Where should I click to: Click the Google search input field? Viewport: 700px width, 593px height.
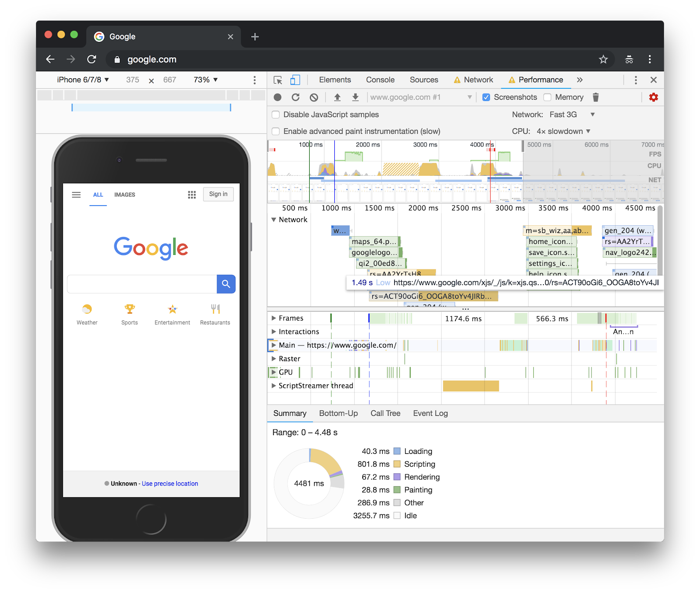pyautogui.click(x=142, y=284)
